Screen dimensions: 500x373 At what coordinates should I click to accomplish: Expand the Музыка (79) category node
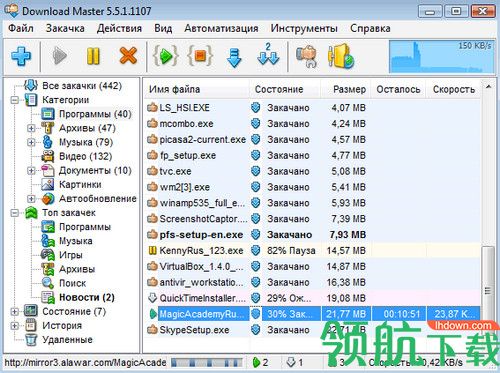pyautogui.click(x=31, y=142)
